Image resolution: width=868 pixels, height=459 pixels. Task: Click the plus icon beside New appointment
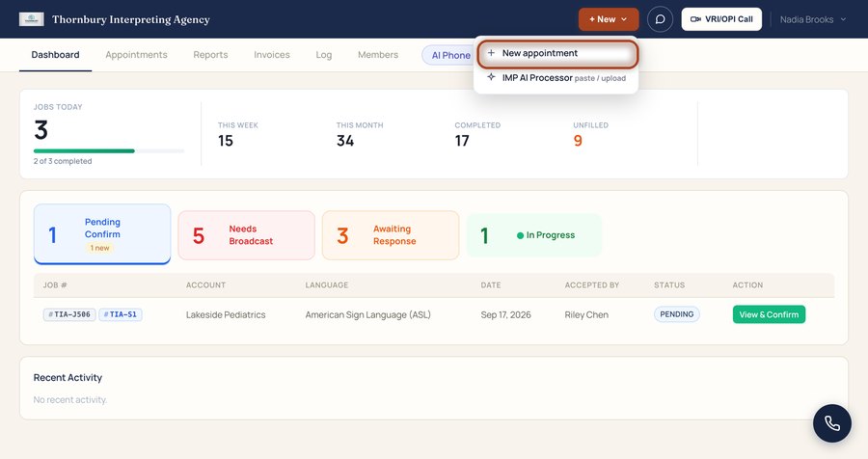pos(491,53)
